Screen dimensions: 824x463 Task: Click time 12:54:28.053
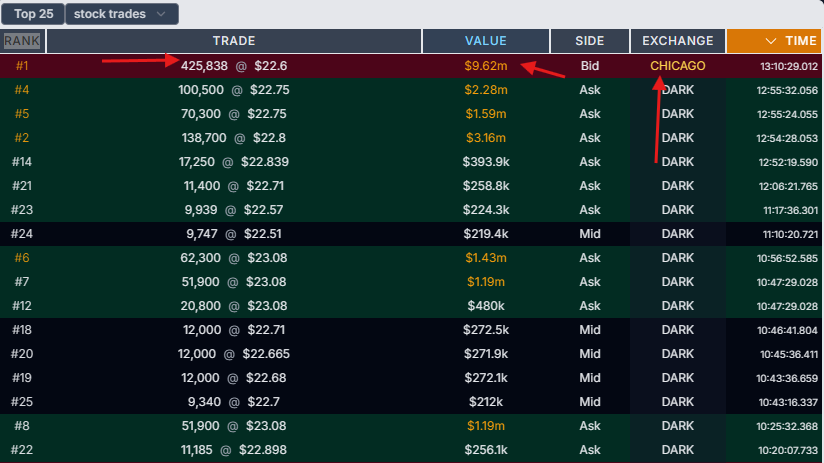click(787, 138)
